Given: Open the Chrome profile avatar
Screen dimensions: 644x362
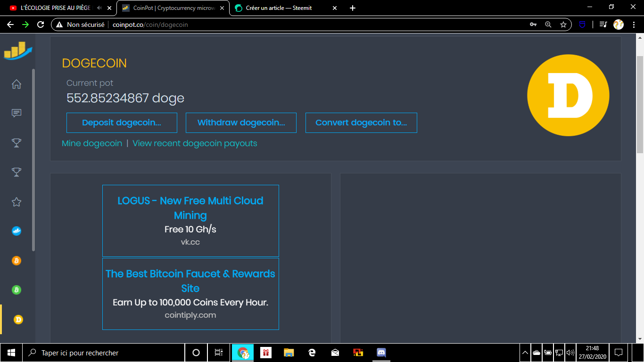Looking at the screenshot, I should (x=619, y=25).
